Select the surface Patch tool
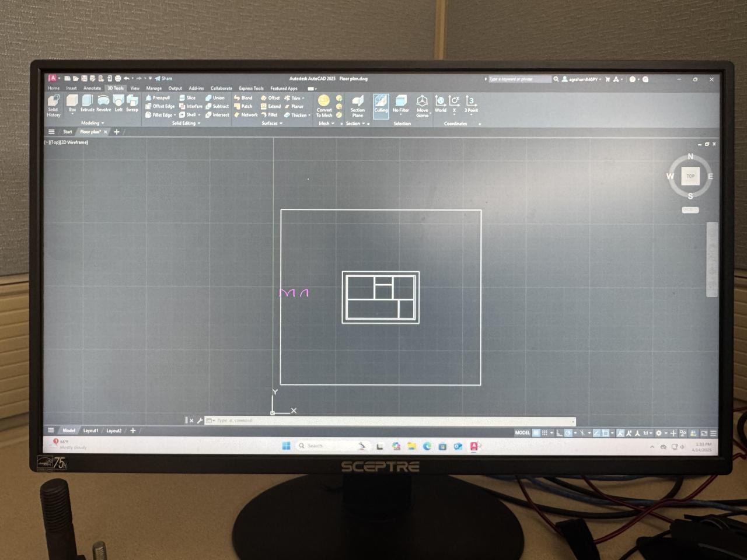This screenshot has width=747, height=560. tap(243, 107)
